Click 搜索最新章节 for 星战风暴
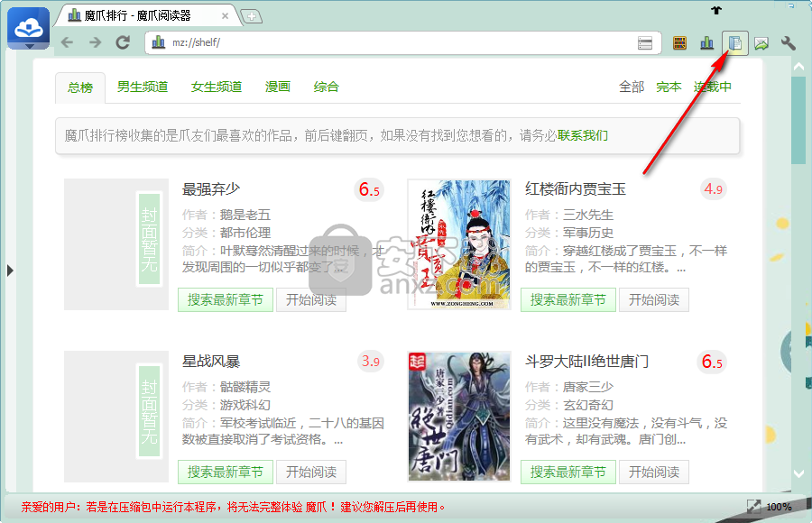This screenshot has height=523, width=812. pyautogui.click(x=226, y=472)
